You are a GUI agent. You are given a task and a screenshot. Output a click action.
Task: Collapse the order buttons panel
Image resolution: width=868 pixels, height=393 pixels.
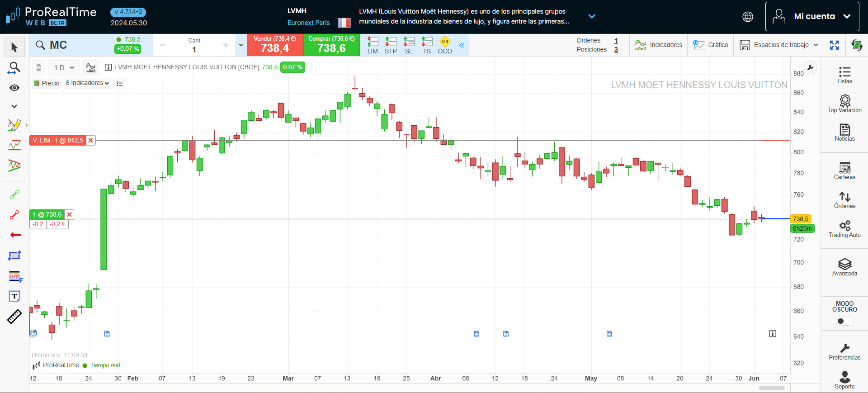462,45
